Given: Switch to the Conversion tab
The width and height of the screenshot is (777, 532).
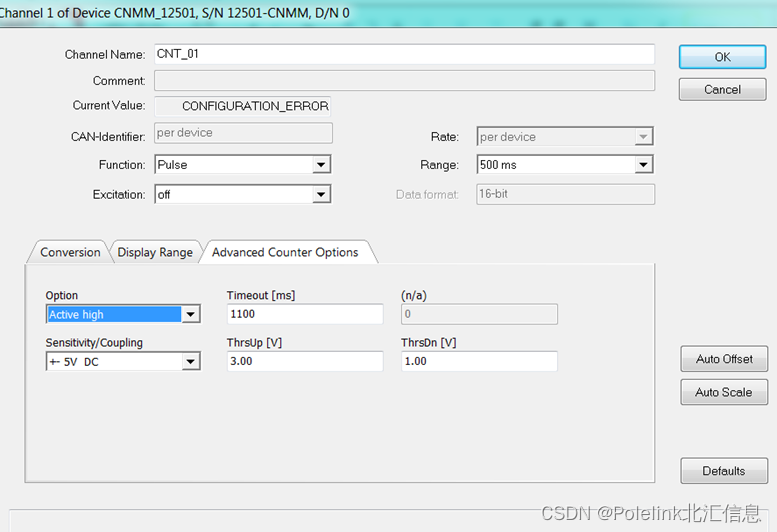Looking at the screenshot, I should [70, 252].
